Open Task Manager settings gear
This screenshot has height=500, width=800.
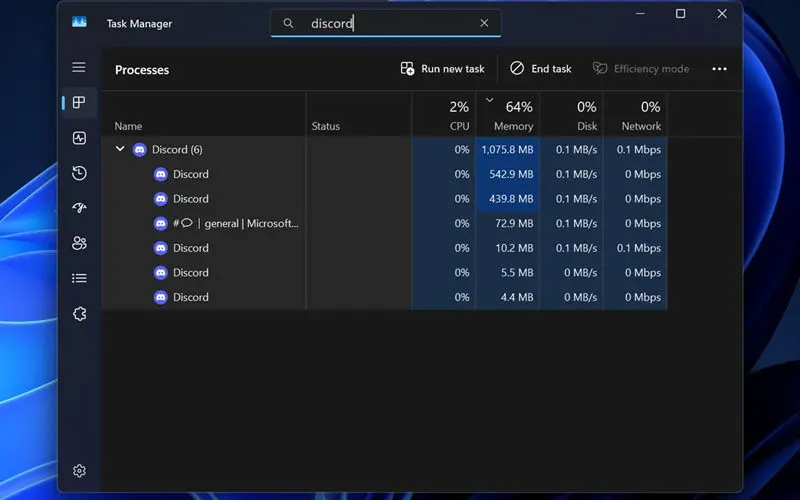tap(79, 470)
